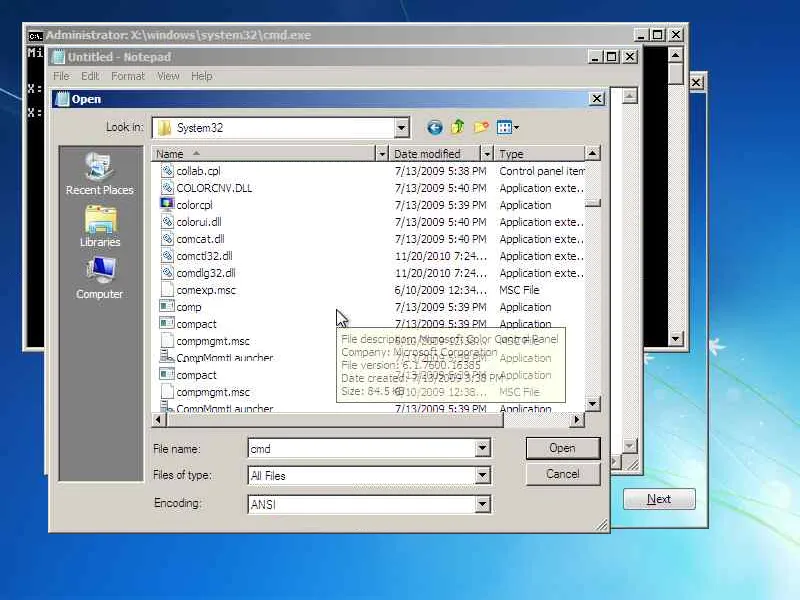
Task: Click the horizontal scroll-left arrow in file list
Action: tap(159, 420)
